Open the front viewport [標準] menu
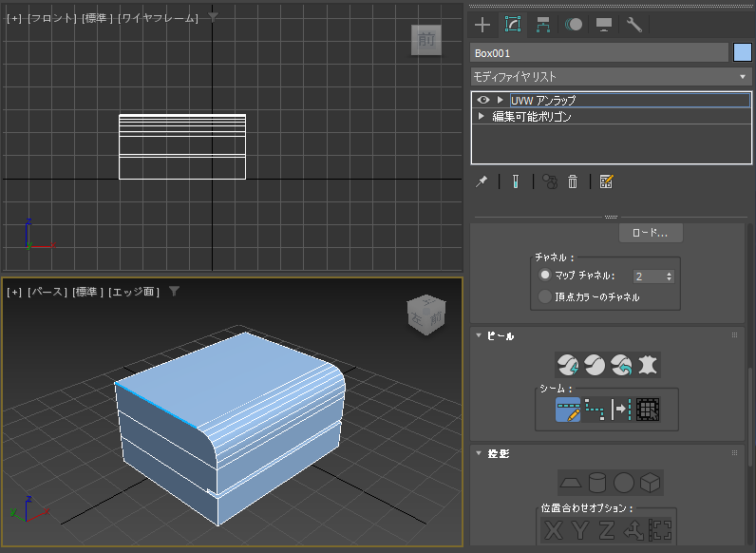This screenshot has width=756, height=553. coord(97,18)
